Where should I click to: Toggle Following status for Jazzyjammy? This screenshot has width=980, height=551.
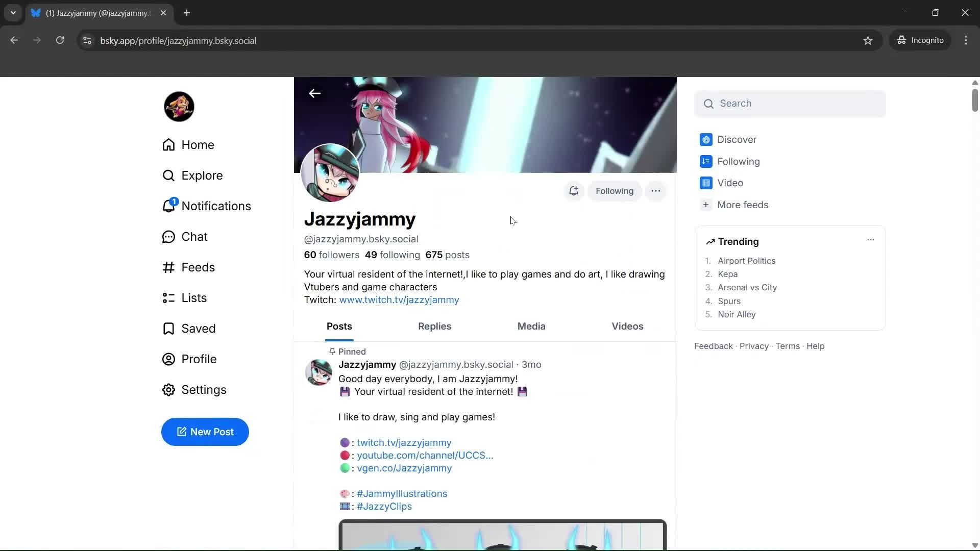point(615,191)
